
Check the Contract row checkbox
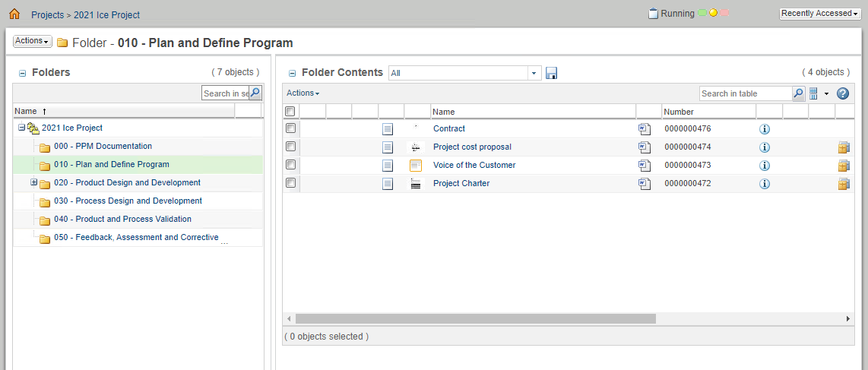click(x=290, y=128)
